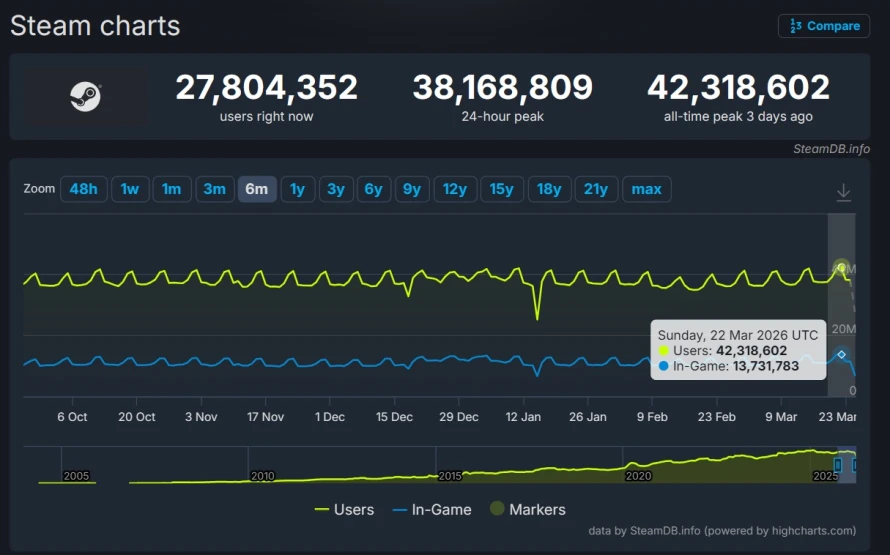
Task: Toggle the In-Game series in legend
Action: 432,510
